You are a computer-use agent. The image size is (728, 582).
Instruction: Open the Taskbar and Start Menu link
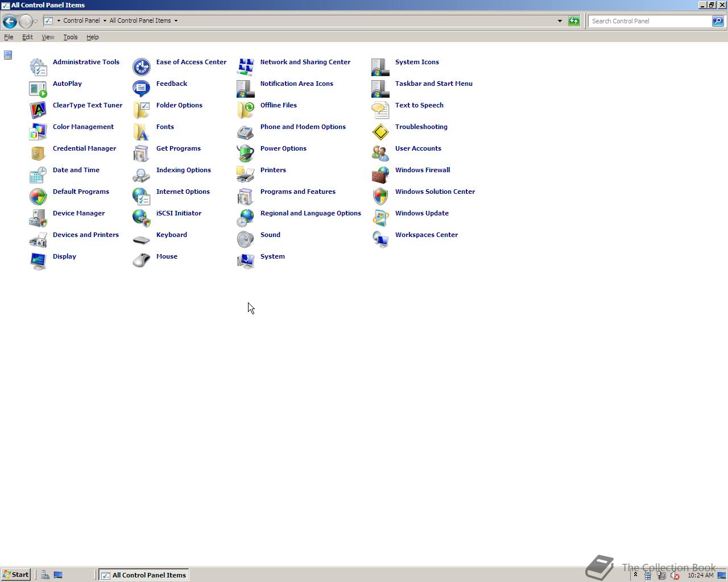(434, 84)
